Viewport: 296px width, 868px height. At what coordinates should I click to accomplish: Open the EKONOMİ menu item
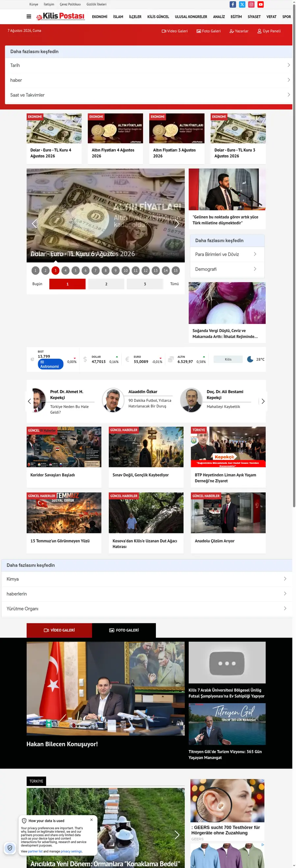(100, 16)
